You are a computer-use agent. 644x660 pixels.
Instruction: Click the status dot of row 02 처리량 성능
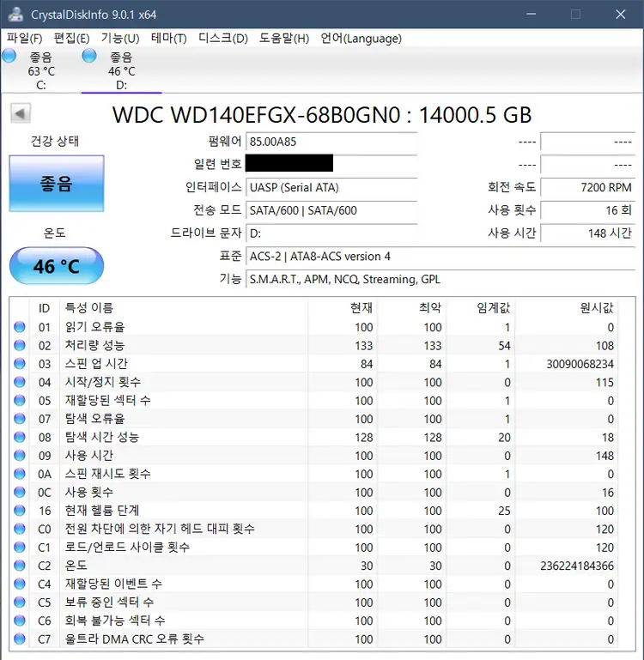pyautogui.click(x=20, y=345)
